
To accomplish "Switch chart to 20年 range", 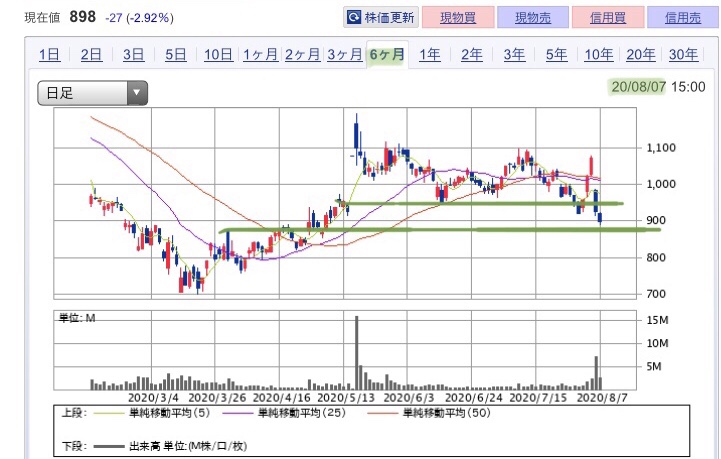I will pyautogui.click(x=641, y=55).
